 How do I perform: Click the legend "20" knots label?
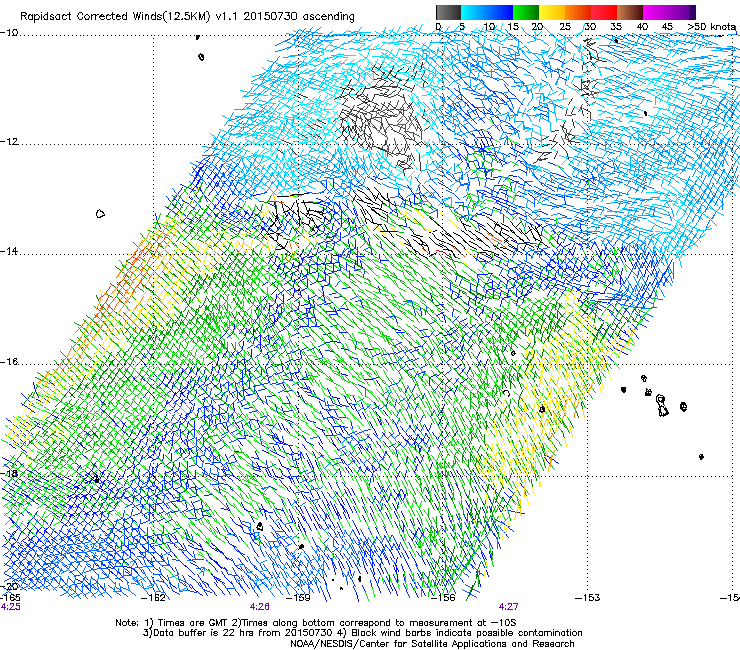click(x=538, y=26)
